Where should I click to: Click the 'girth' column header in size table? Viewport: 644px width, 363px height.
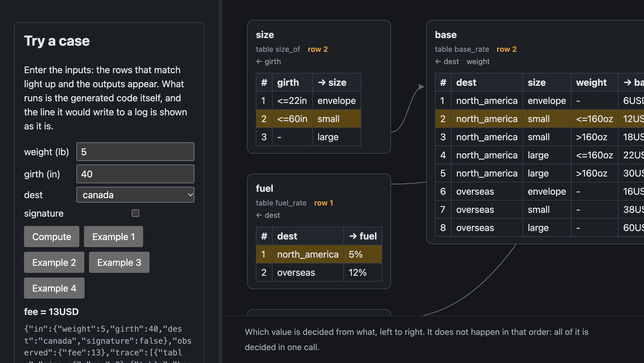click(292, 83)
